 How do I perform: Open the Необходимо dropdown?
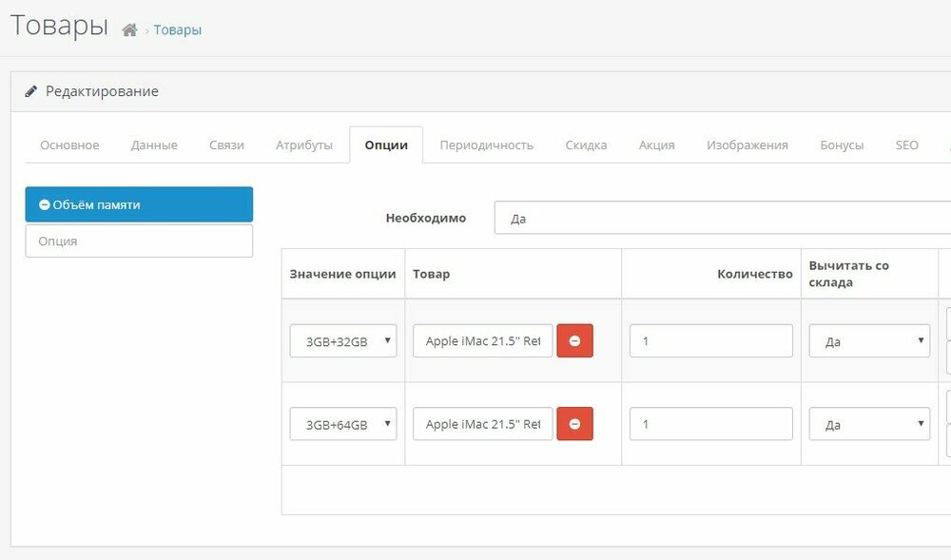723,218
